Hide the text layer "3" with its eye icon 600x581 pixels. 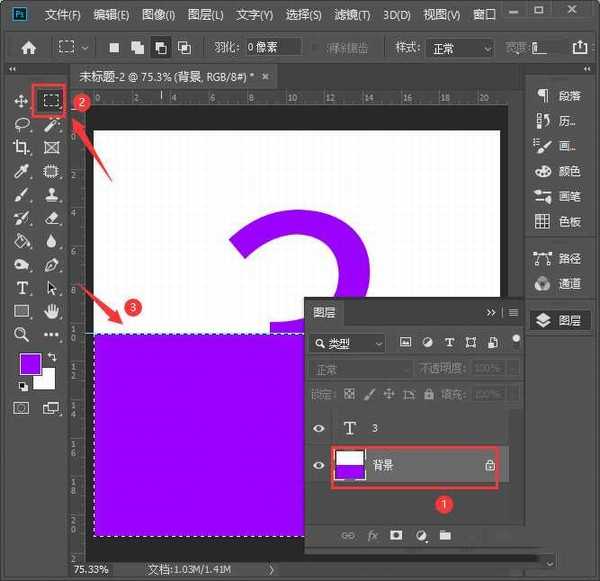(319, 428)
